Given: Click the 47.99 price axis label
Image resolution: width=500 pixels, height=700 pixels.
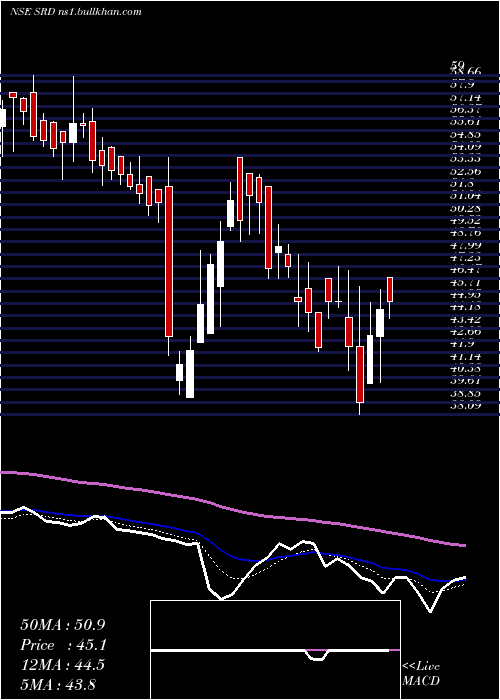Looking at the screenshot, I should point(465,245).
